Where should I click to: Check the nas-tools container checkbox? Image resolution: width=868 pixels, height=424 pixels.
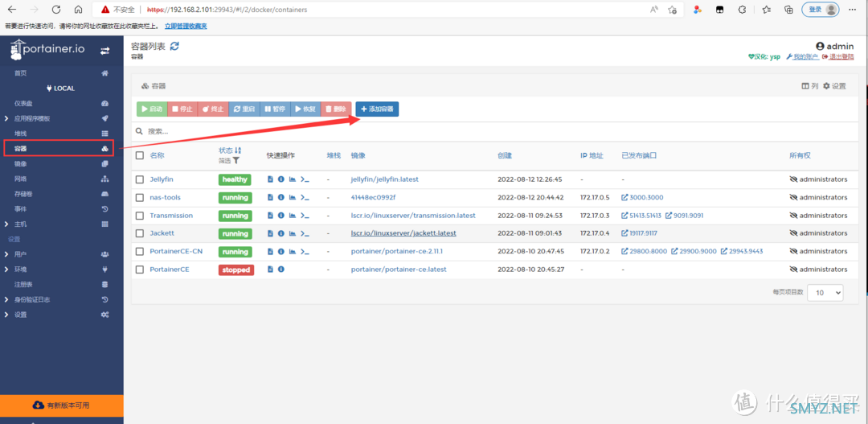140,197
